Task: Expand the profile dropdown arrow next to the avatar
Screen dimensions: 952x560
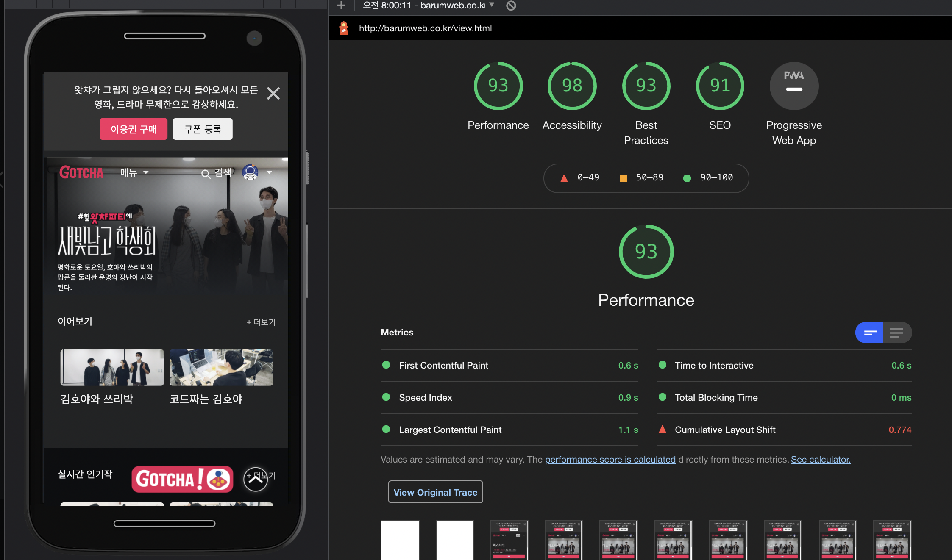Action: click(x=269, y=172)
